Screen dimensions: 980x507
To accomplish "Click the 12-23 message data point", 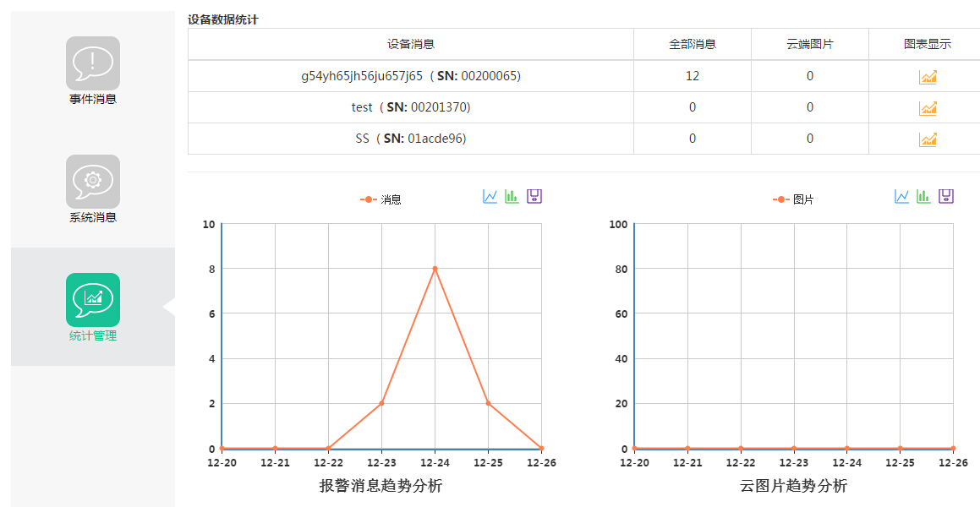I will tap(381, 403).
